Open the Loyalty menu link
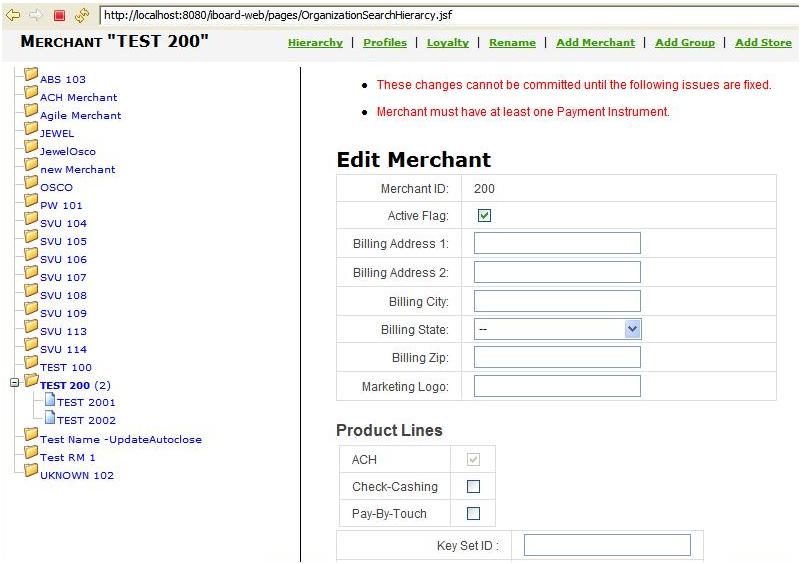The width and height of the screenshot is (803, 564). pyautogui.click(x=448, y=43)
